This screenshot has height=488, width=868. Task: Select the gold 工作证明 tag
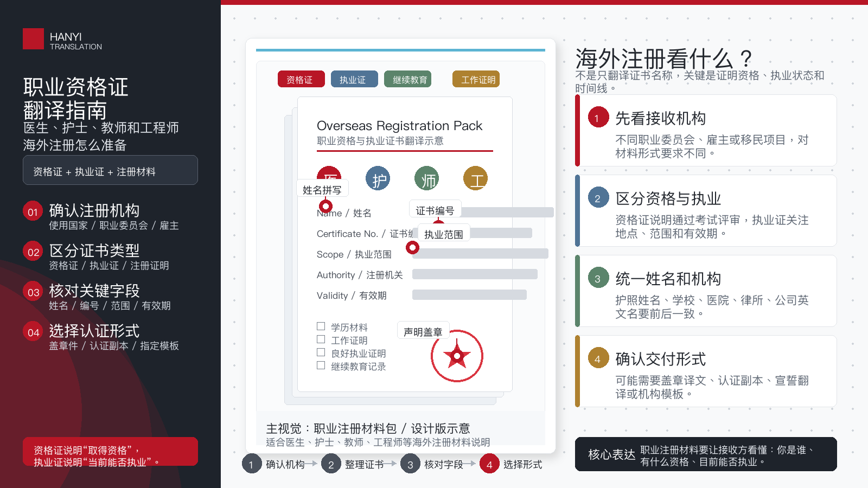[x=476, y=79]
